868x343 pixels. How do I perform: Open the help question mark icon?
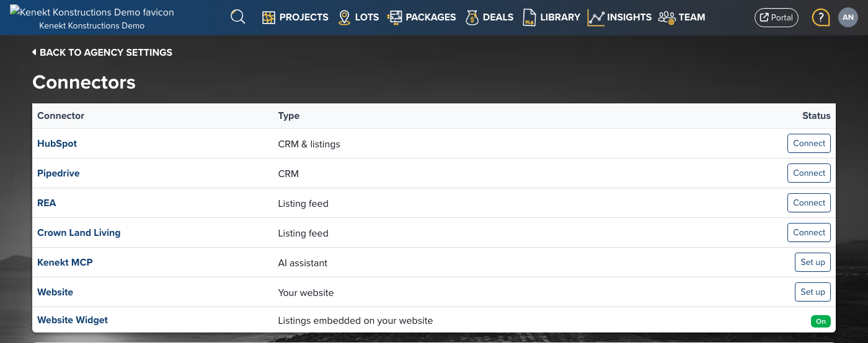(x=821, y=17)
